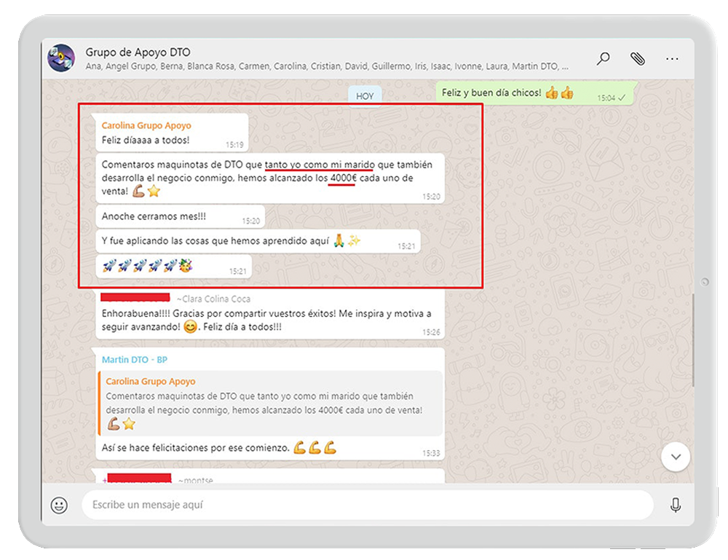728x560 pixels.
Task: Open the Grupo de Apoyo DTO group title
Action: coord(138,52)
